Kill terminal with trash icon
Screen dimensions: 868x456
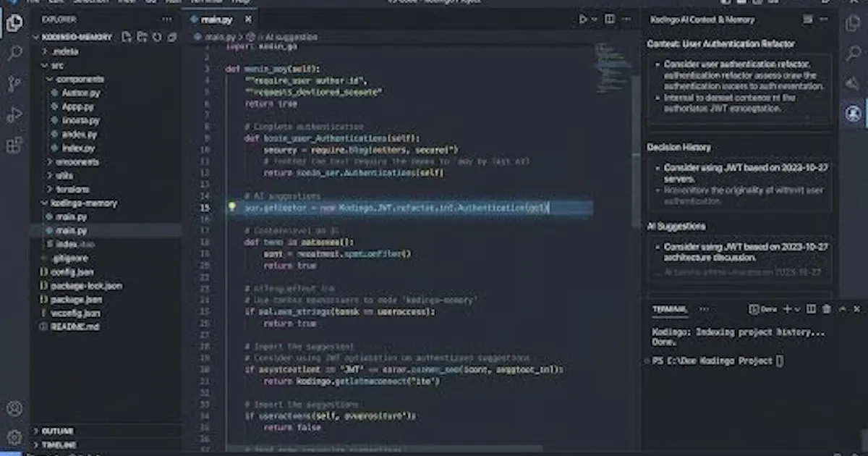(827, 309)
